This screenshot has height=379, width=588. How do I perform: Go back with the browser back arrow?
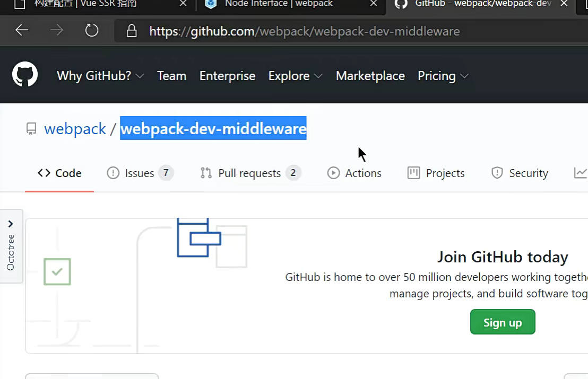(x=22, y=31)
